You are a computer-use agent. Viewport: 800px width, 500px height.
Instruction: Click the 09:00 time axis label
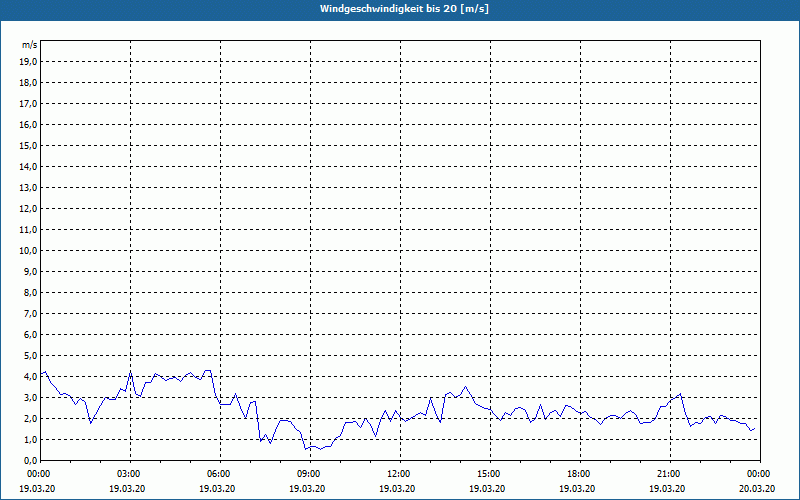(310, 474)
